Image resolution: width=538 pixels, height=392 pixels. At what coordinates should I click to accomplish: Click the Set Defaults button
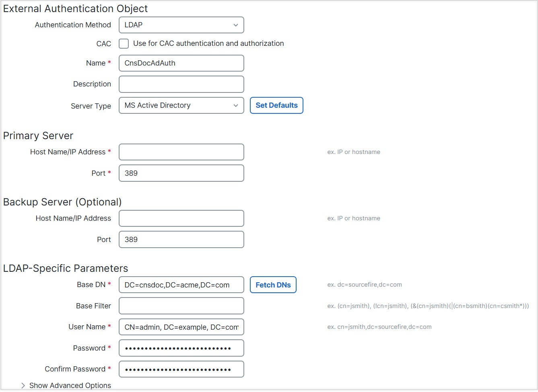coord(276,105)
